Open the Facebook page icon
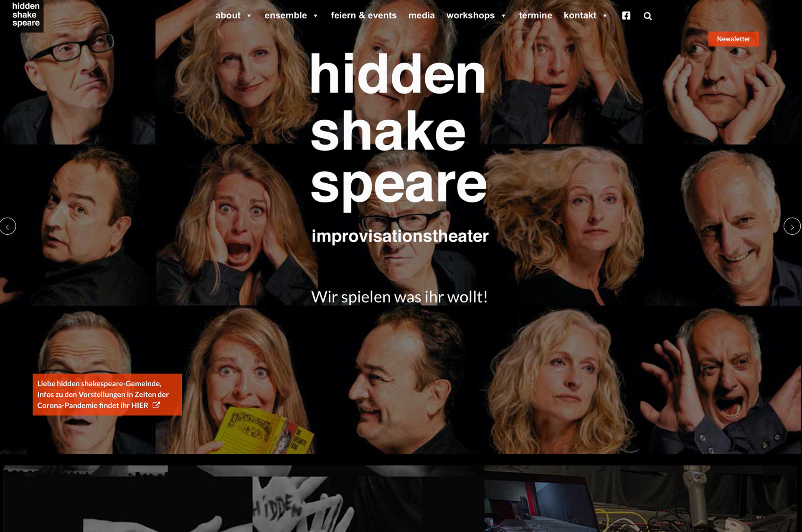802x532 pixels. tap(626, 15)
